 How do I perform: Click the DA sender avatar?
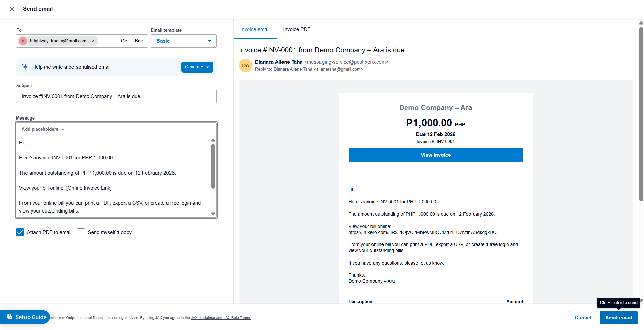(x=245, y=65)
